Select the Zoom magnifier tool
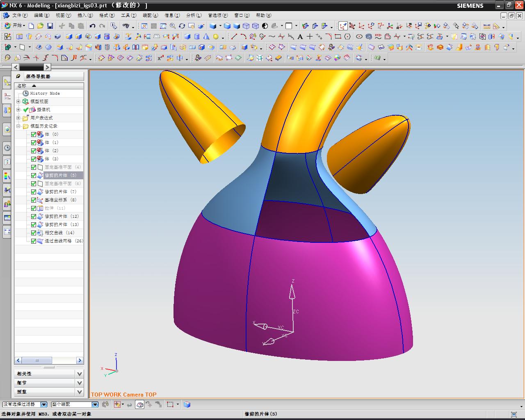Screen dimensions: 525x420 click(x=173, y=26)
